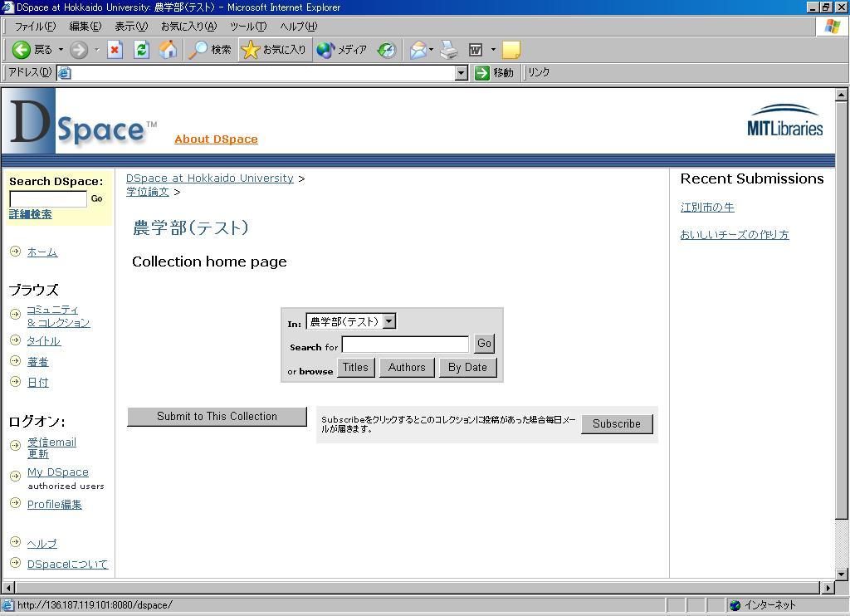Screen dimensions: 850x616
Task: Go to browser Home icon
Action: (168, 50)
